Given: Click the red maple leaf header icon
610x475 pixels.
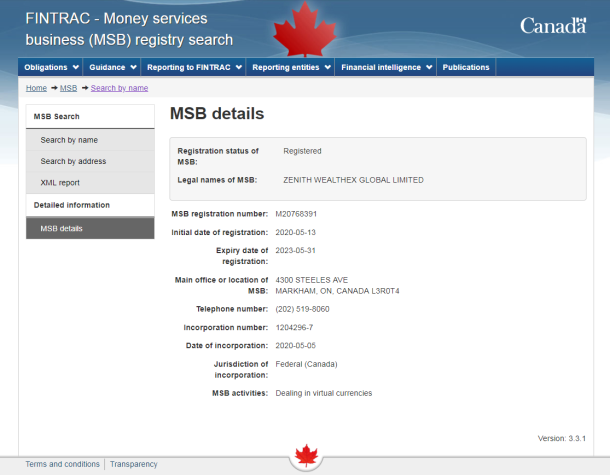Looking at the screenshot, I should point(305,28).
